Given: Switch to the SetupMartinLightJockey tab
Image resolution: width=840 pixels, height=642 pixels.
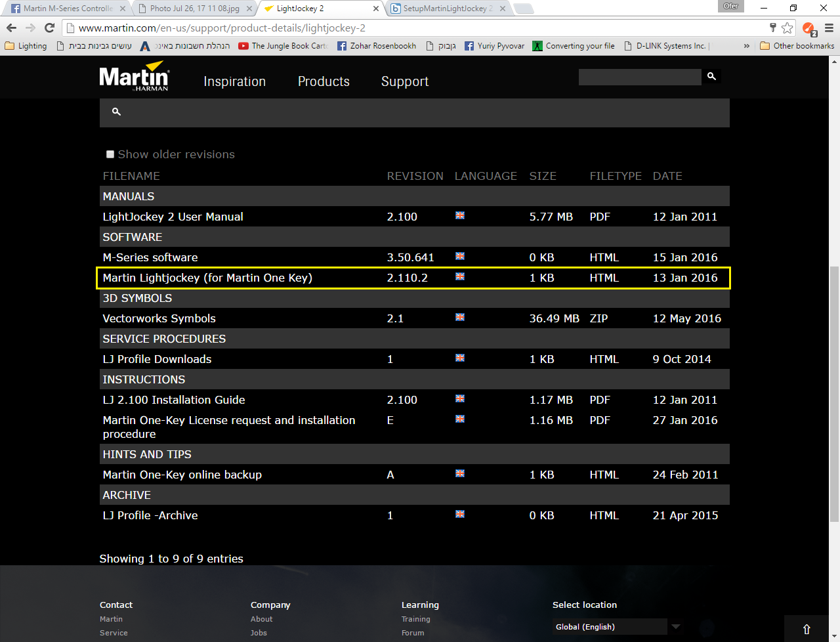Looking at the screenshot, I should tap(448, 9).
